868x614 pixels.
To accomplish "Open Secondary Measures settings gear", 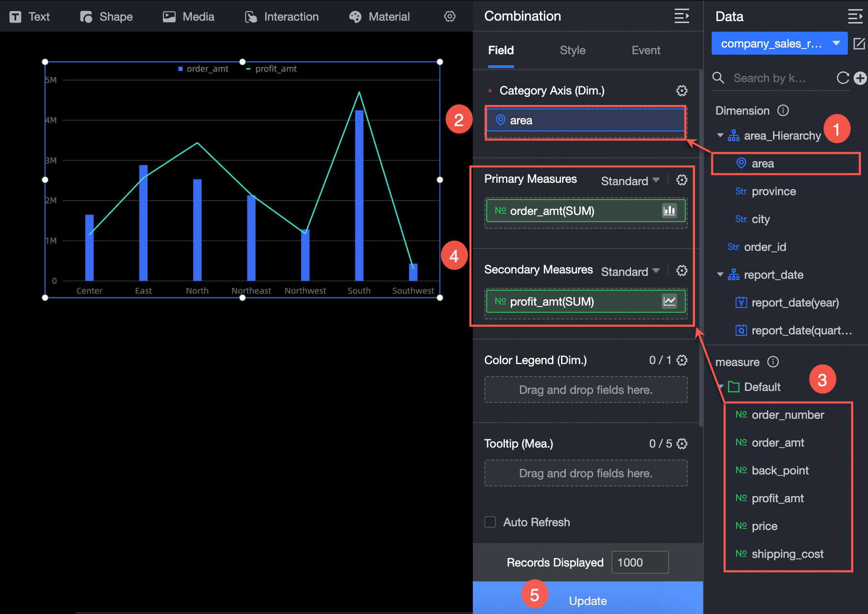I will coord(682,271).
